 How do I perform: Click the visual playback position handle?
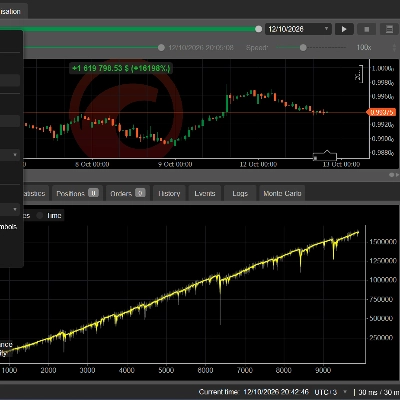(161, 48)
